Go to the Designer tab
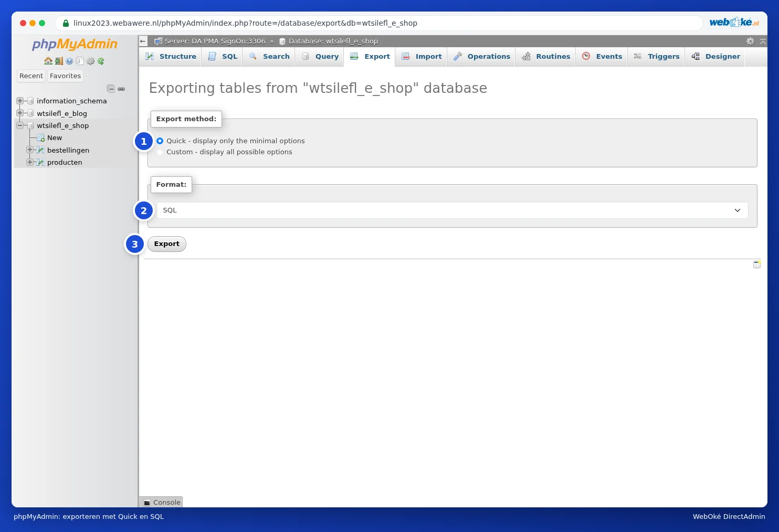 (x=715, y=57)
